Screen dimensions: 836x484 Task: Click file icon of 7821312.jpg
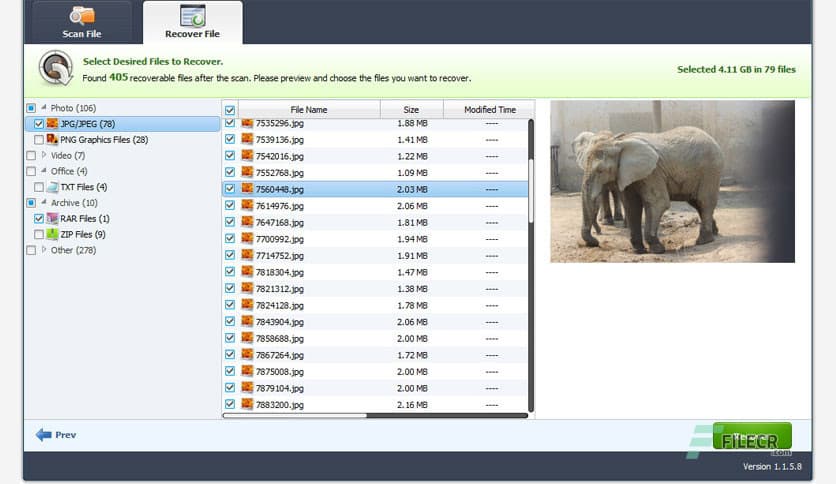[x=247, y=288]
